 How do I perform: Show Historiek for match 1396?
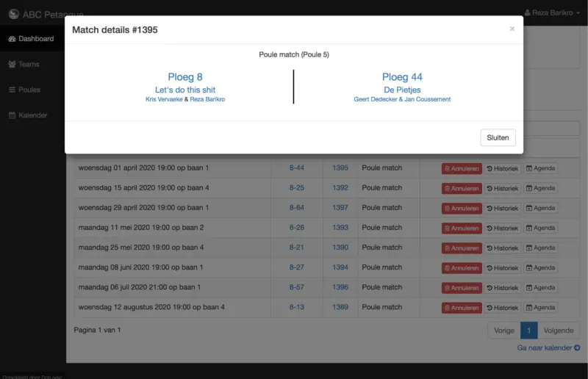click(x=503, y=287)
